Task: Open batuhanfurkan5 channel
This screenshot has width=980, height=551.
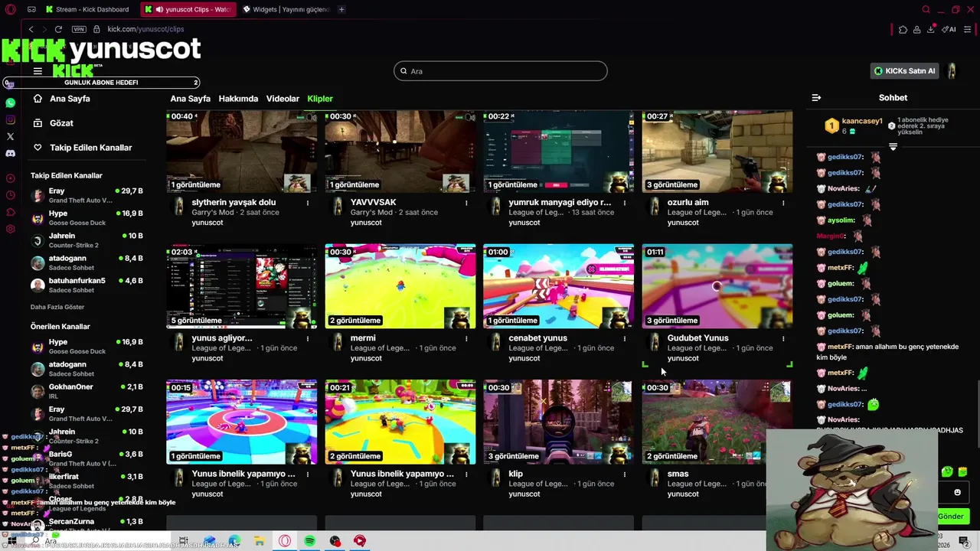Action: point(87,285)
